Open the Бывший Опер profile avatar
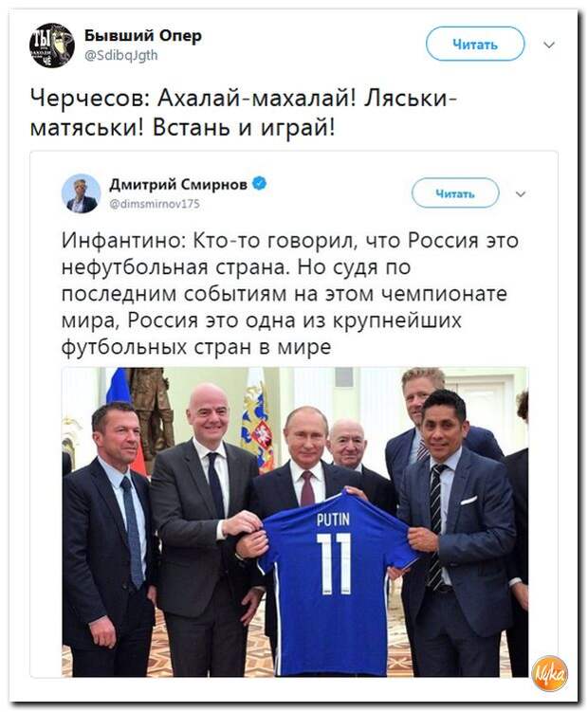This screenshot has width=588, height=712. (x=52, y=45)
